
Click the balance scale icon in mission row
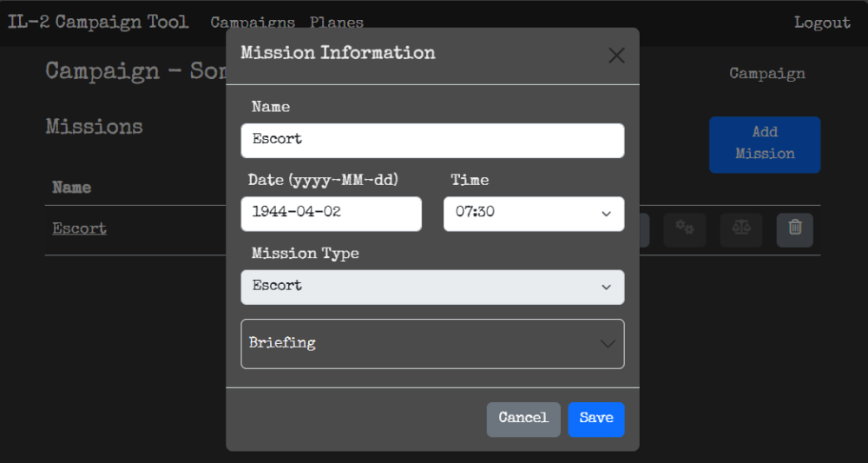click(x=740, y=229)
